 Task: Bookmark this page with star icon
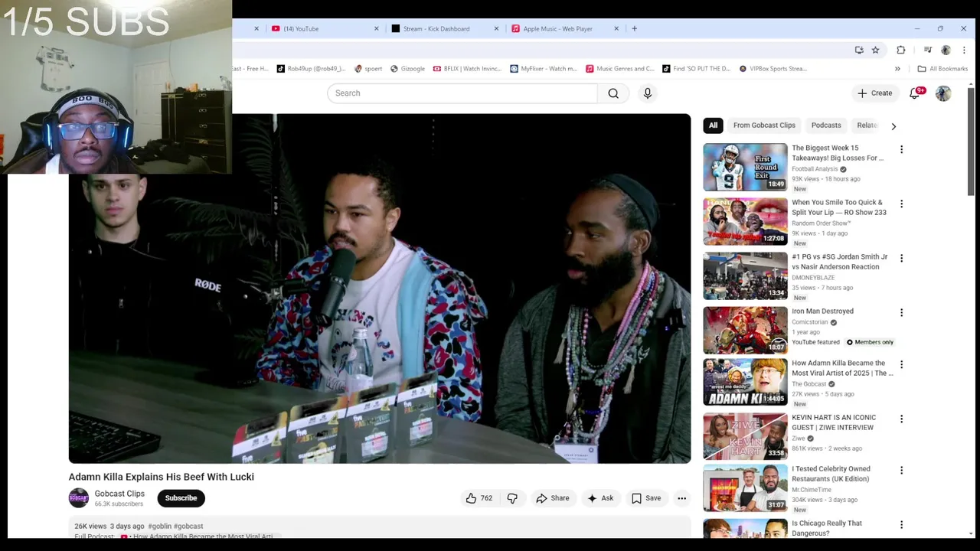click(x=875, y=50)
